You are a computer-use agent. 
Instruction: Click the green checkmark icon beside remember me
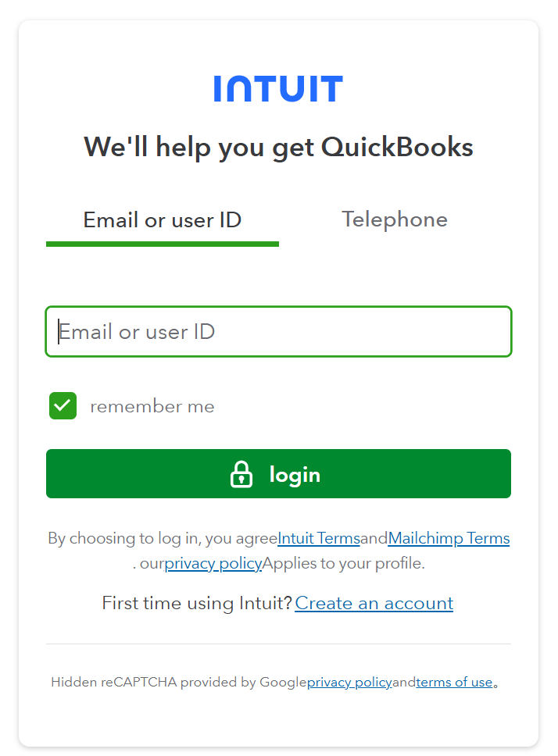tap(63, 406)
